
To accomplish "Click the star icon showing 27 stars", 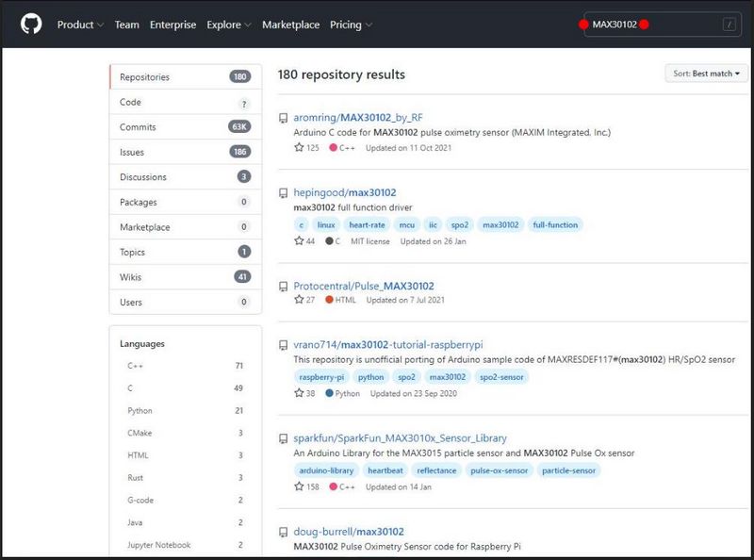I will tap(299, 299).
